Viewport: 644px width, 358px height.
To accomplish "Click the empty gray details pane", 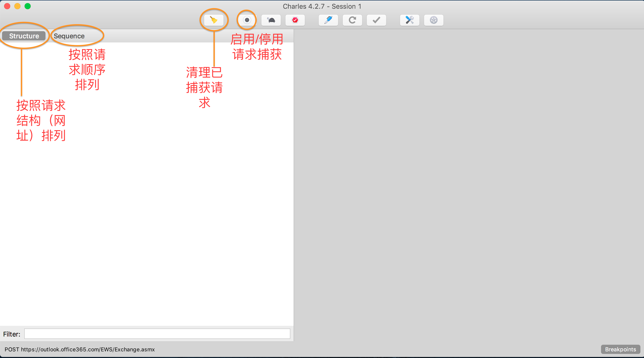I will [469, 179].
